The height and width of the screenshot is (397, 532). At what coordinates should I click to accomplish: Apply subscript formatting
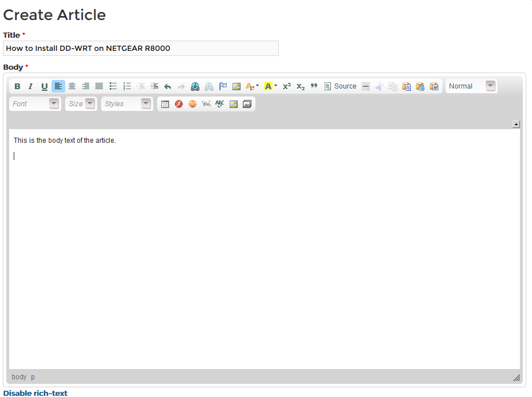pos(300,86)
